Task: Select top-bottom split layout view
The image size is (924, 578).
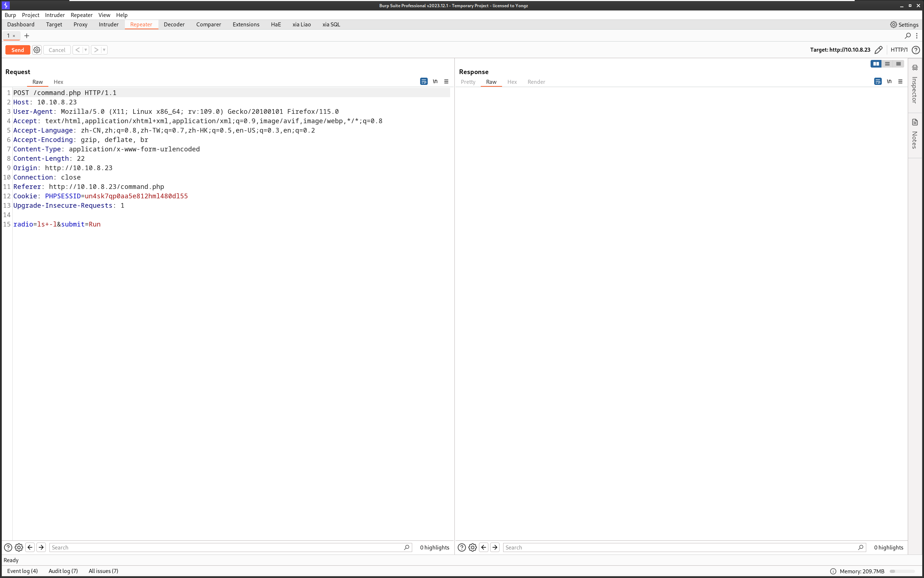Action: [x=887, y=64]
